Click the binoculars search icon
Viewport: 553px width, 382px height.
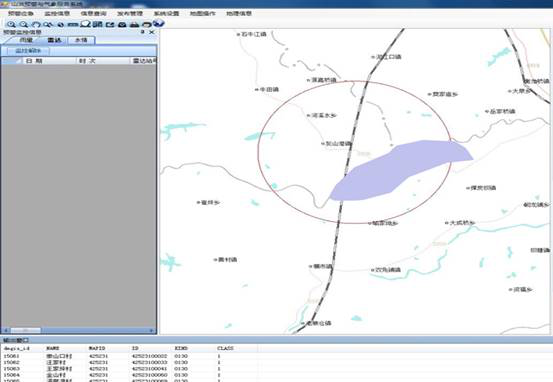pyautogui.click(x=48, y=24)
